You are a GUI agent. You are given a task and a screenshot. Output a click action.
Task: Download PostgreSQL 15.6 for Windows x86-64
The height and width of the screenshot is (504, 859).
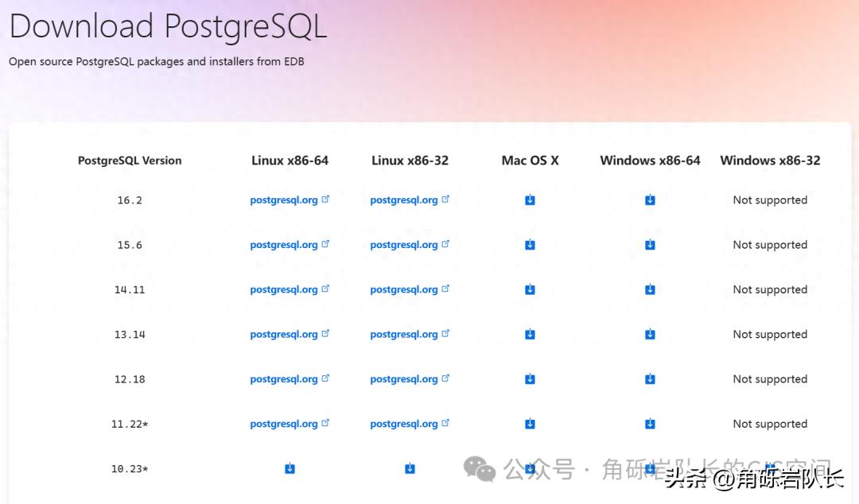click(650, 245)
